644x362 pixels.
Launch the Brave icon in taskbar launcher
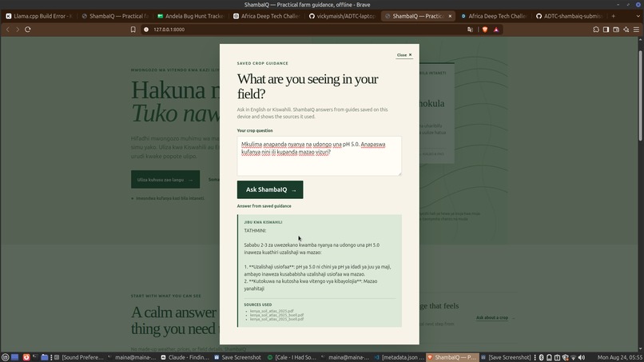tap(26, 357)
